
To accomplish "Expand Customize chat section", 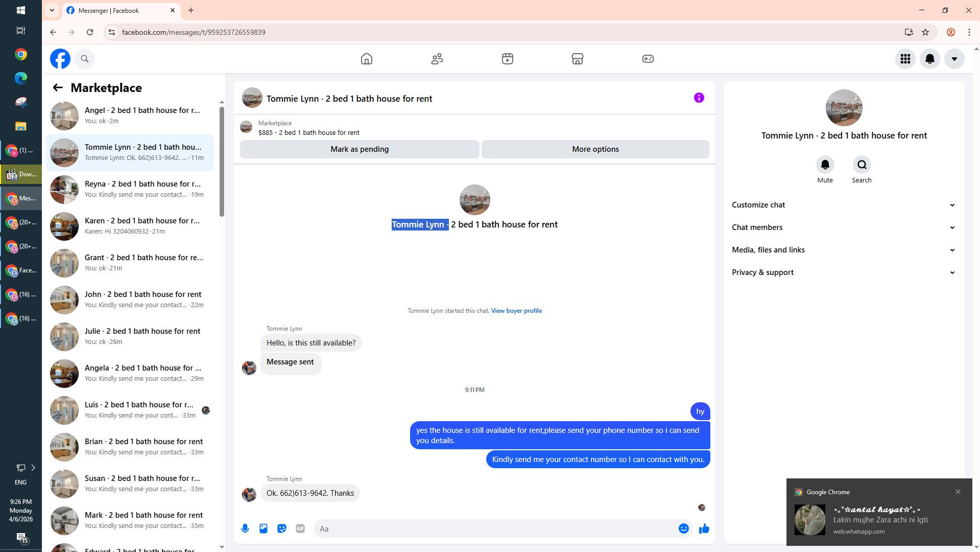I will (844, 205).
